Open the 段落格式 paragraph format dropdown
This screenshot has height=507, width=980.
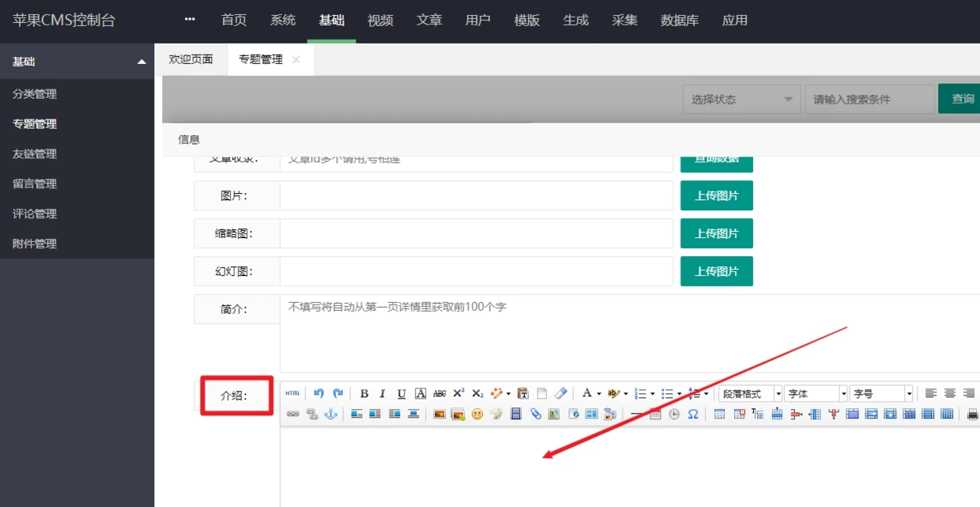(750, 394)
